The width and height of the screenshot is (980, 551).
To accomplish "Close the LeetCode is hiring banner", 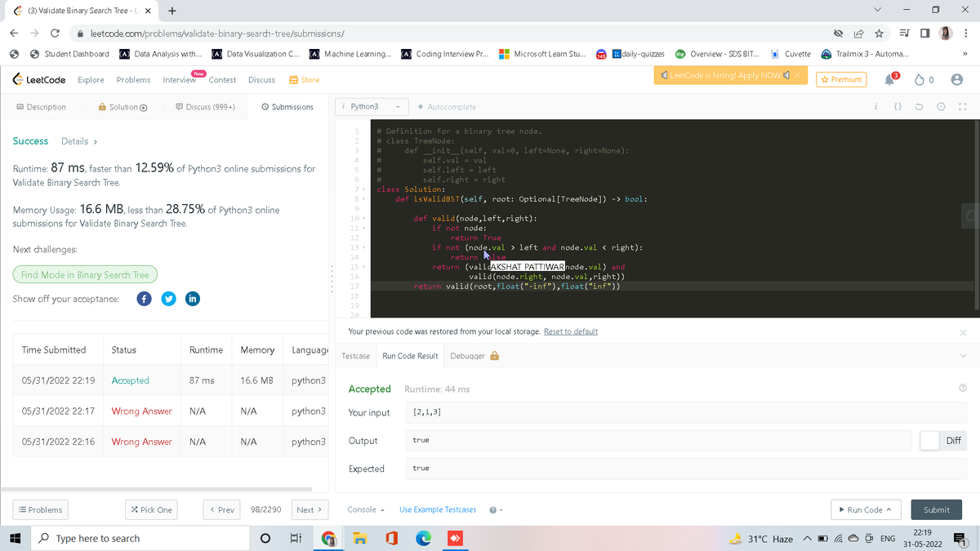I will tap(799, 75).
